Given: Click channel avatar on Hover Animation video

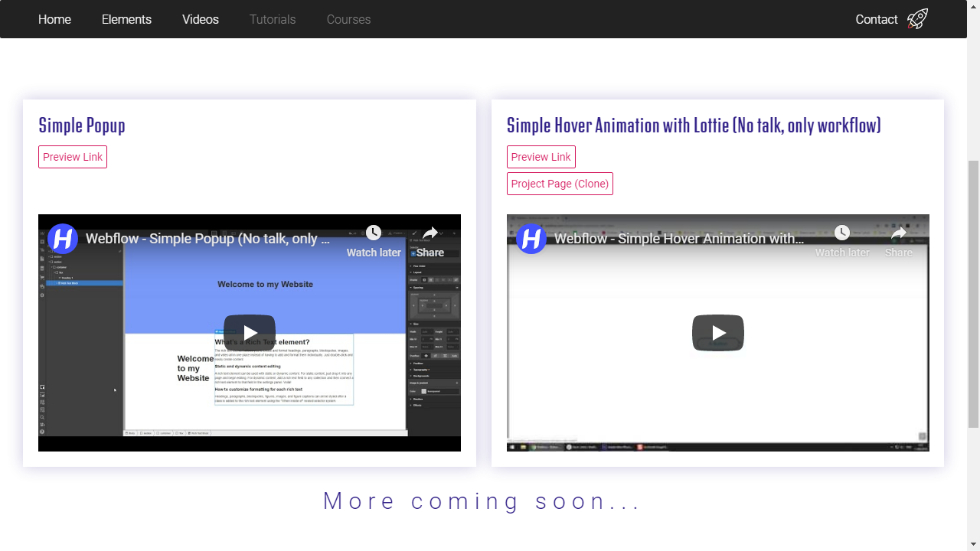Looking at the screenshot, I should [x=531, y=239].
